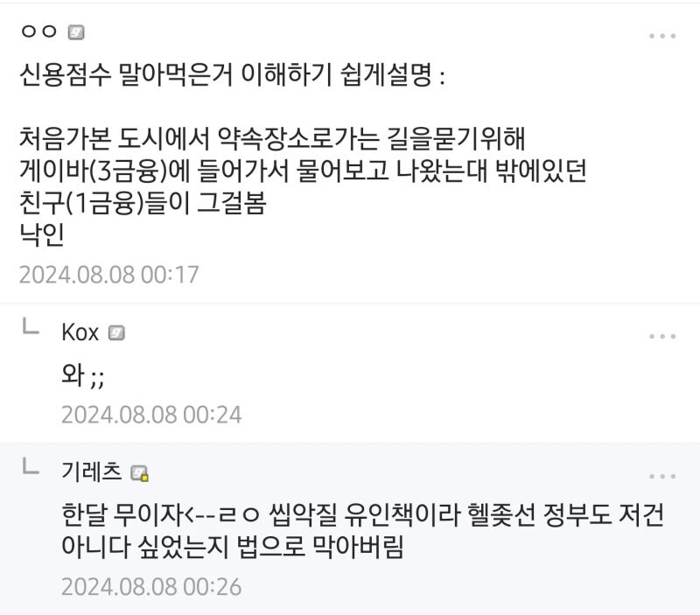Select the comment heading starting with 신용점수

tap(232, 74)
